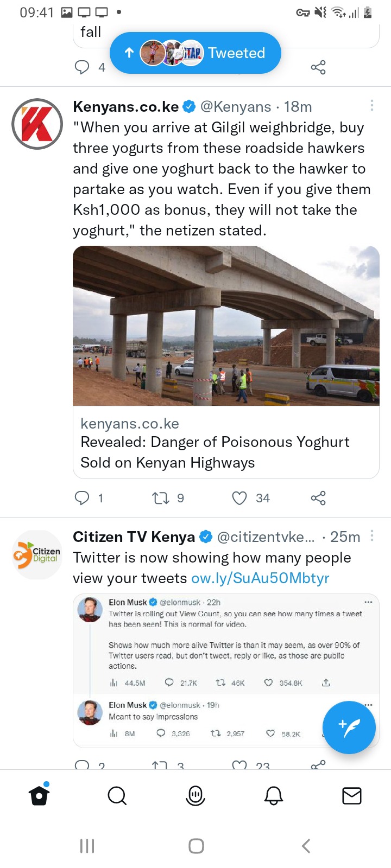Open the highway bridge article image
This screenshot has height=868, width=391.
(226, 325)
